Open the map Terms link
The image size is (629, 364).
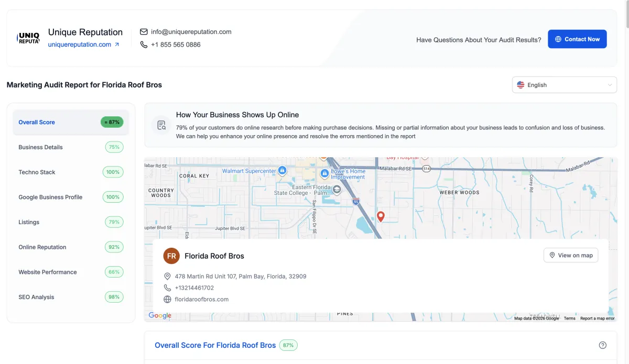pos(570,318)
